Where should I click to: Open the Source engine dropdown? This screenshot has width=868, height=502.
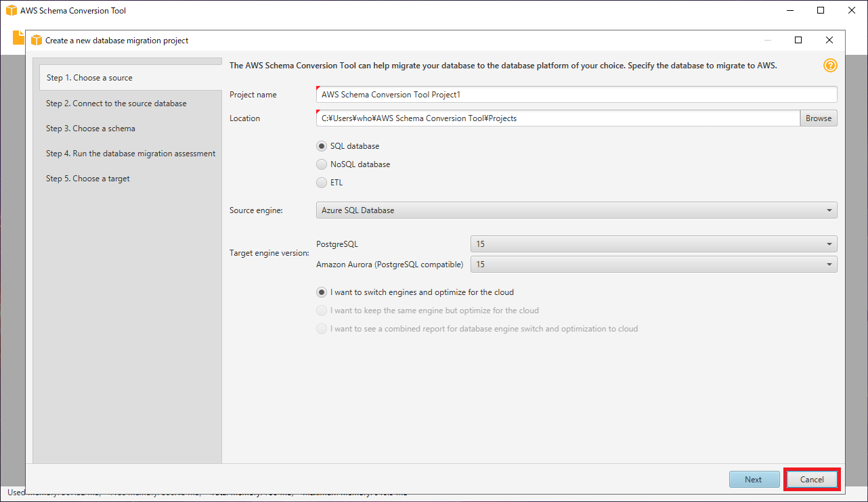click(x=576, y=210)
